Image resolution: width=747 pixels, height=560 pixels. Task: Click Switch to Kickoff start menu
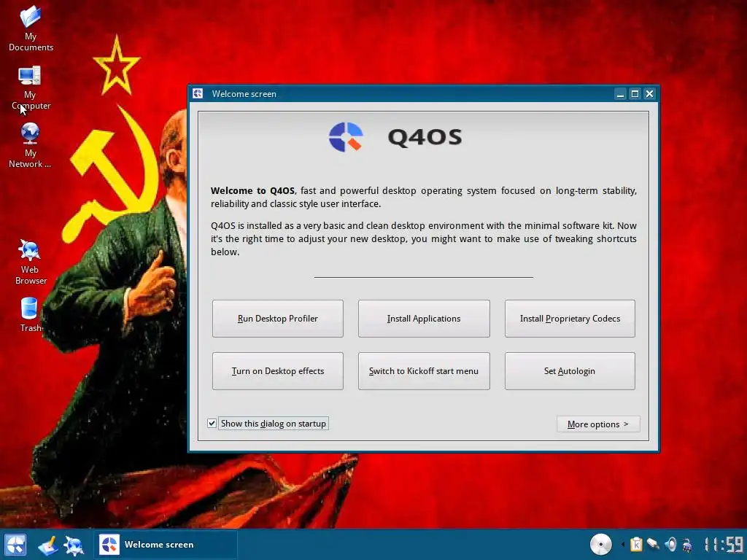coord(424,371)
